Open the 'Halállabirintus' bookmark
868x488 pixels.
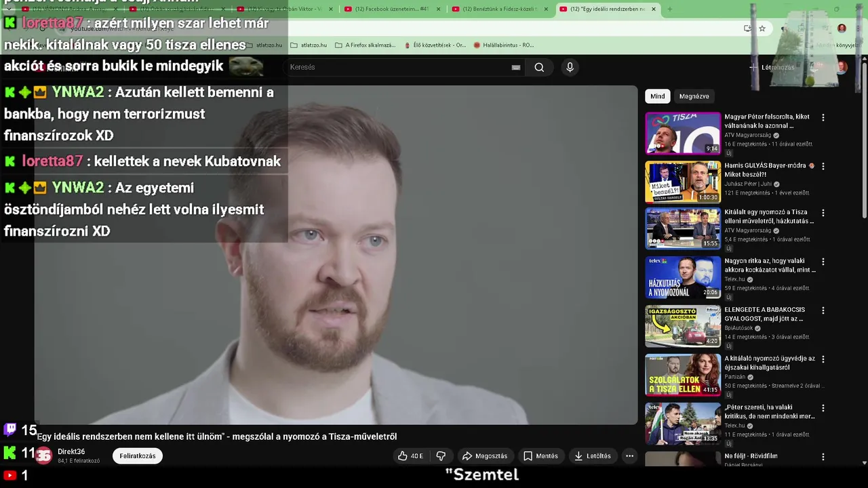pyautogui.click(x=503, y=45)
